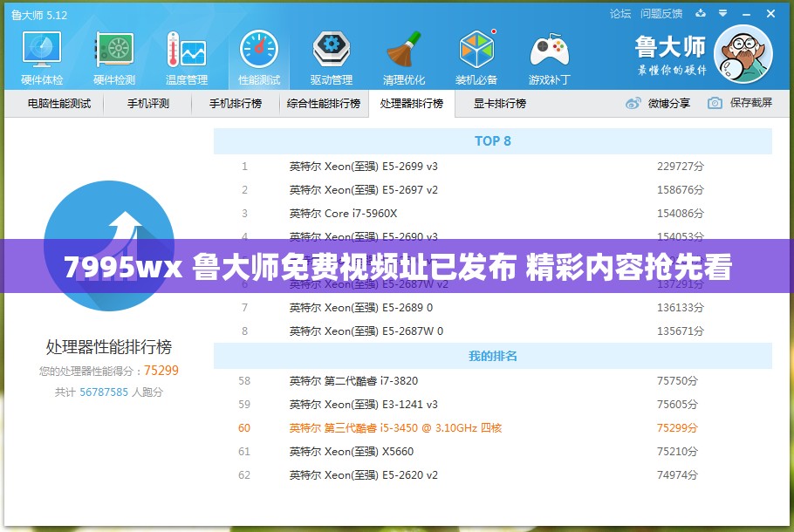Click the Weibo share icon
The image size is (794, 532).
coord(633,103)
